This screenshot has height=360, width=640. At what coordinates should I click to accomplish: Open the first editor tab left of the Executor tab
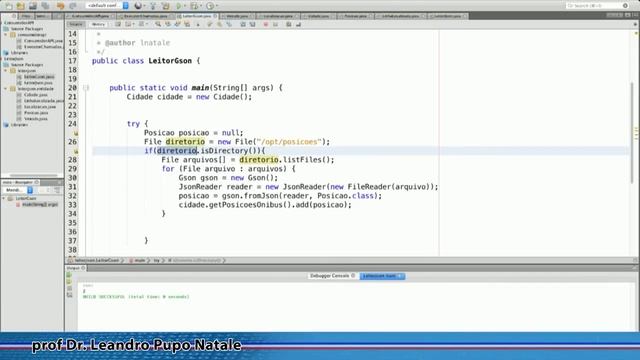point(90,16)
